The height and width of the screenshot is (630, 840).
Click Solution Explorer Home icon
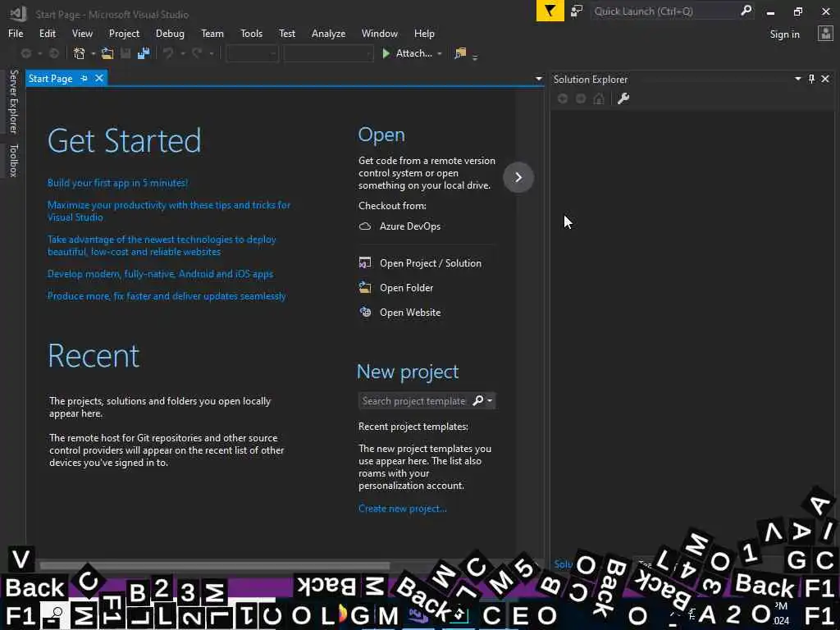point(599,98)
